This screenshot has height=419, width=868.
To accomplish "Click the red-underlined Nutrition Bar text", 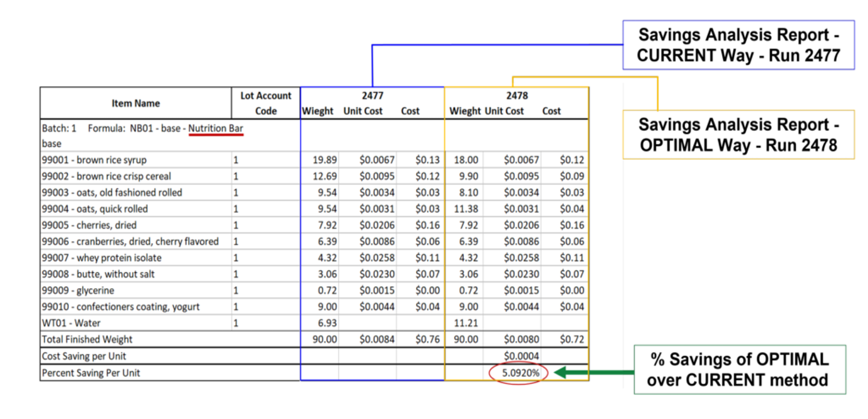I will pos(216,128).
